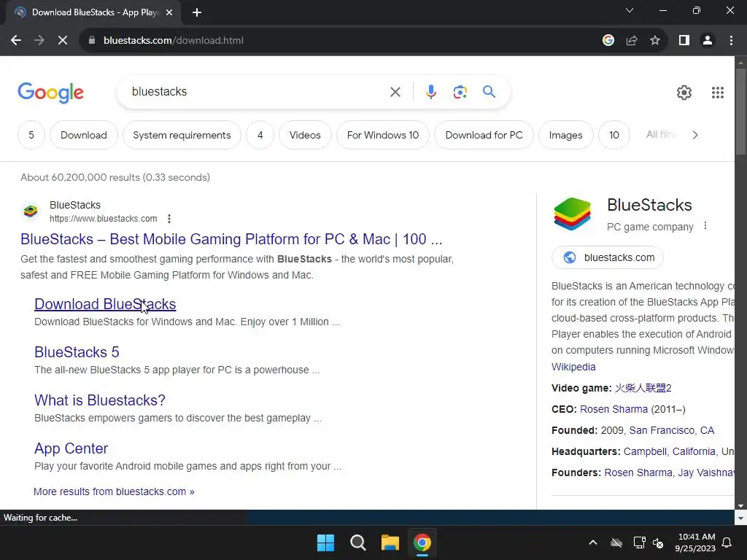This screenshot has height=560, width=747.
Task: Click the results count text
Action: pos(115,177)
